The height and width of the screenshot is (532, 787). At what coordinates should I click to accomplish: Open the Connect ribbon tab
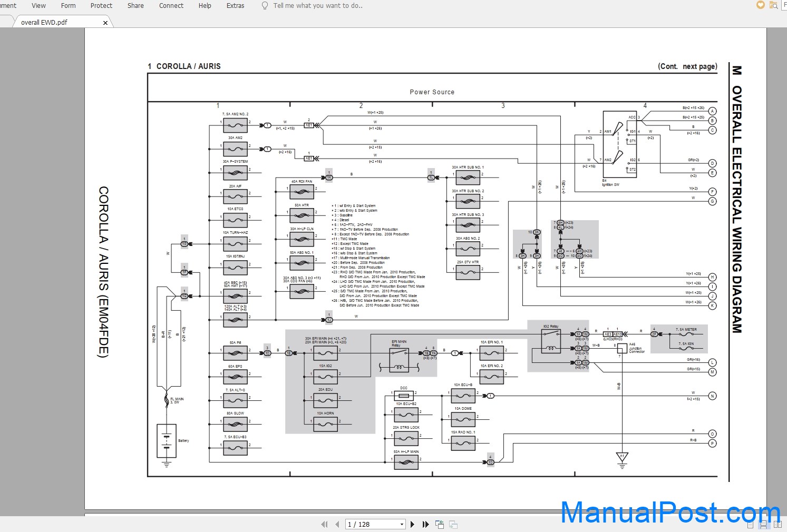[171, 6]
